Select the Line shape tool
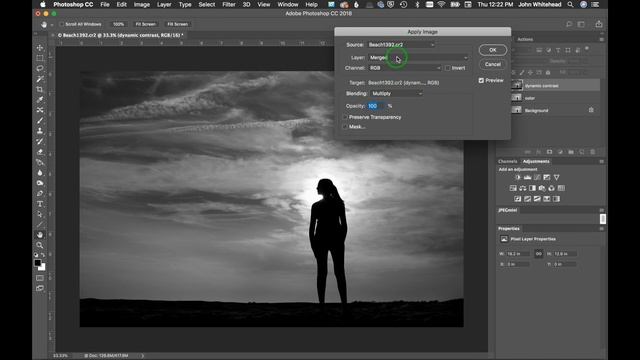This screenshot has width=640, height=360. point(40,224)
